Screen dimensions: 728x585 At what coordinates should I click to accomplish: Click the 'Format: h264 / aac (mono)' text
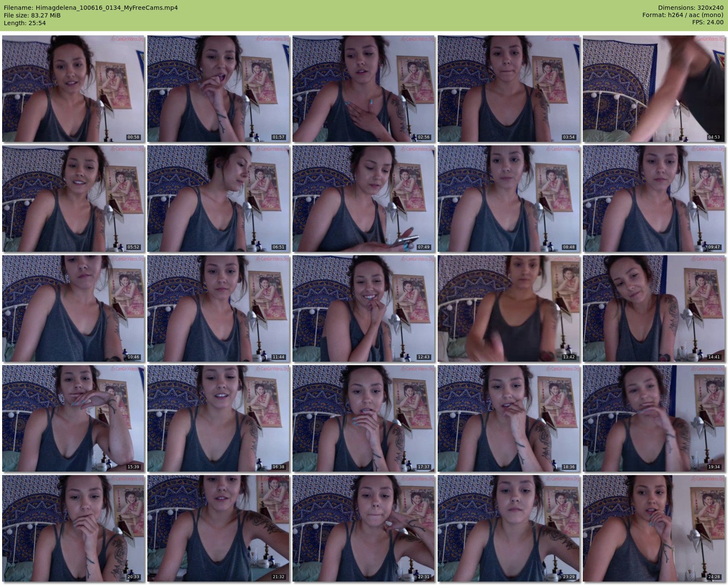coord(683,15)
